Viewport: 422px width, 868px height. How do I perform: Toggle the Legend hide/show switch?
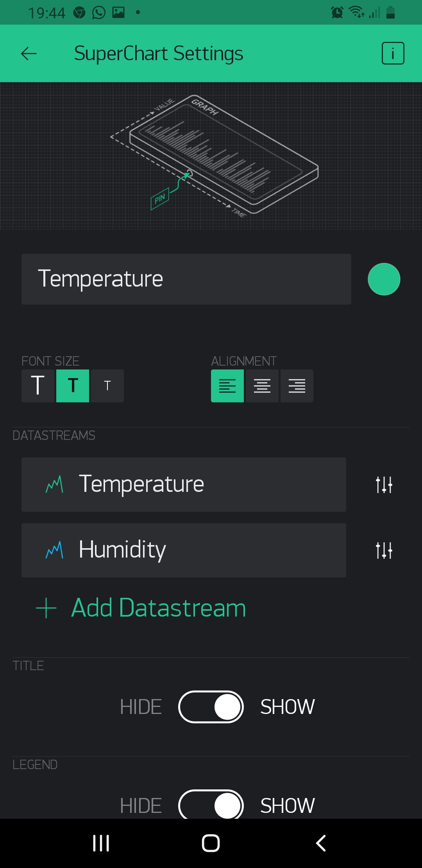pyautogui.click(x=211, y=805)
